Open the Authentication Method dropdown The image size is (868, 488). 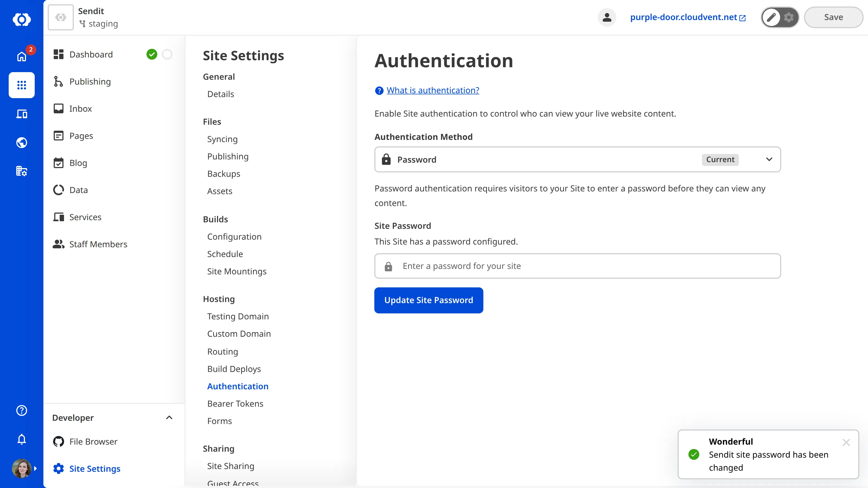tap(577, 159)
